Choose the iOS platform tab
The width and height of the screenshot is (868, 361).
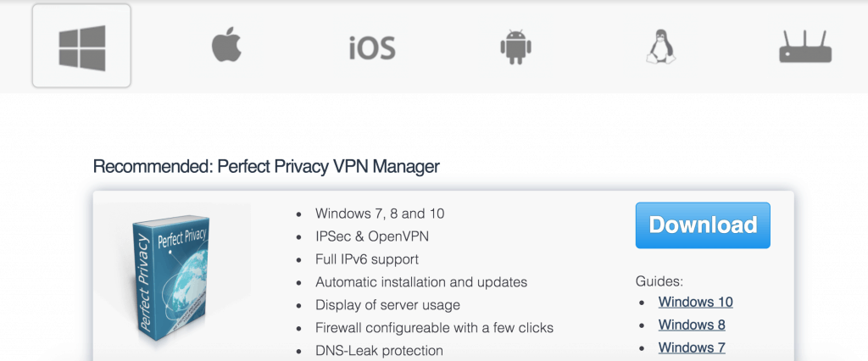(372, 47)
